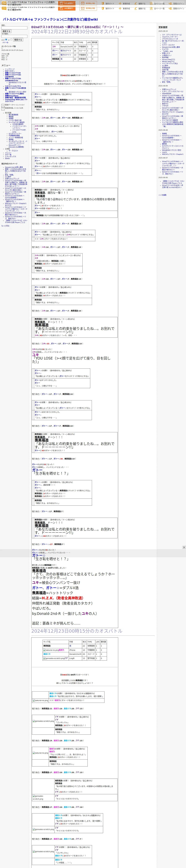The width and height of the screenshot is (186, 868).
Task: Click the wiki title バトルロイヤルR+α ファンフィクション総合wiki
Action: click(x=50, y=20)
